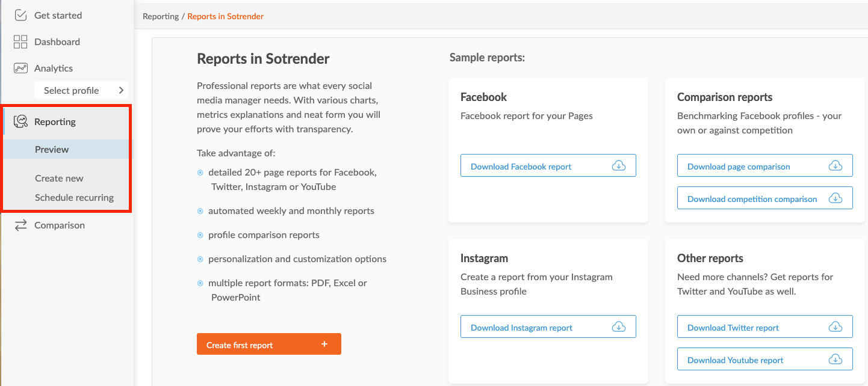Click cloud download icon for Facebook report
Image resolution: width=868 pixels, height=386 pixels.
pyautogui.click(x=618, y=166)
